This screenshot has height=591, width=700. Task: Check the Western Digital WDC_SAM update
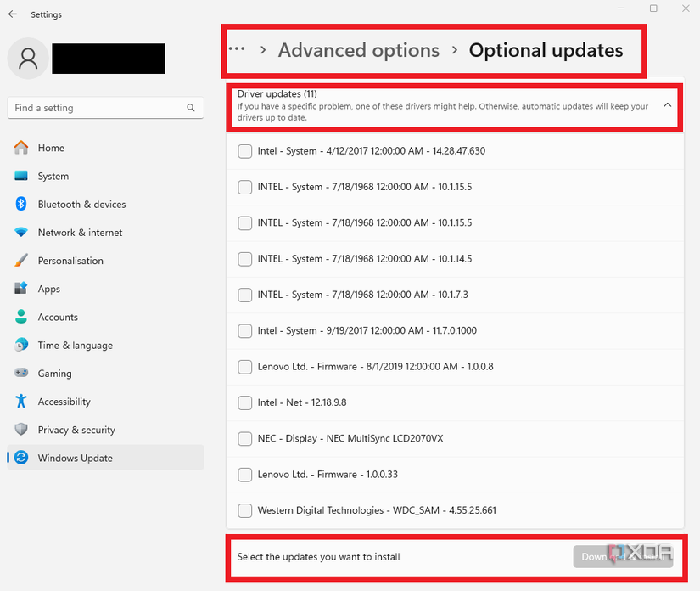coord(245,509)
